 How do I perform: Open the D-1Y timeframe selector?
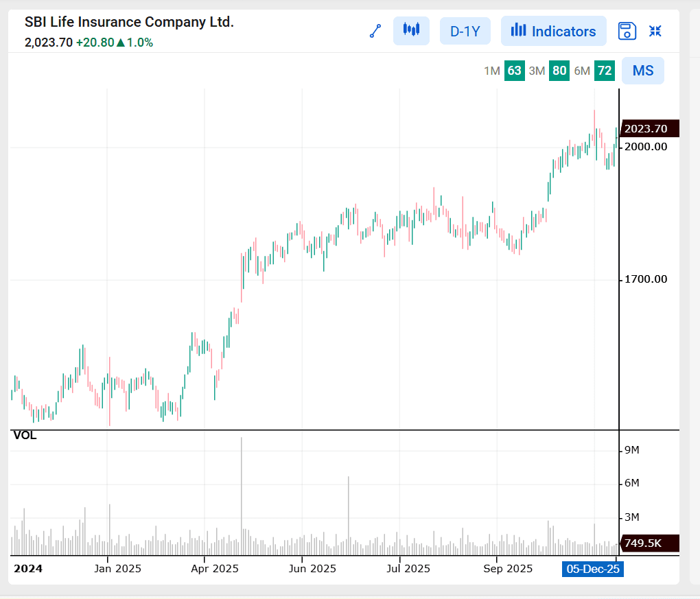click(x=465, y=32)
